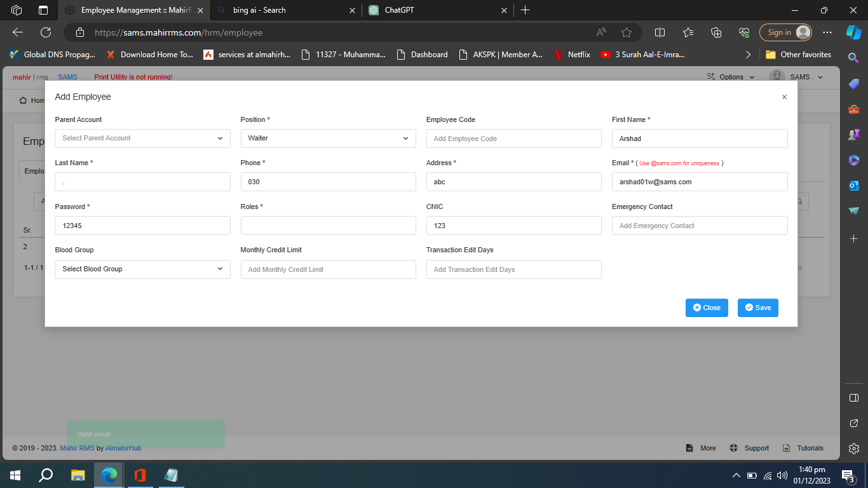Image resolution: width=868 pixels, height=488 pixels.
Task: Add this page to favorites star
Action: click(x=627, y=32)
